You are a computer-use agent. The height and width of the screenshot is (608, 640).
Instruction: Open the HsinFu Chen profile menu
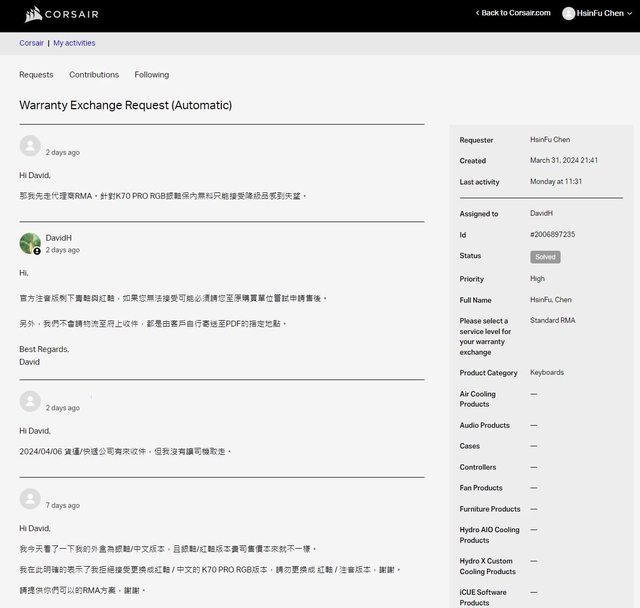[x=600, y=13]
